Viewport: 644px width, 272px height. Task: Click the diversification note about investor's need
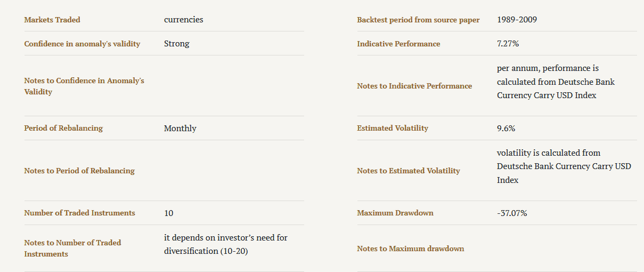pyautogui.click(x=226, y=244)
